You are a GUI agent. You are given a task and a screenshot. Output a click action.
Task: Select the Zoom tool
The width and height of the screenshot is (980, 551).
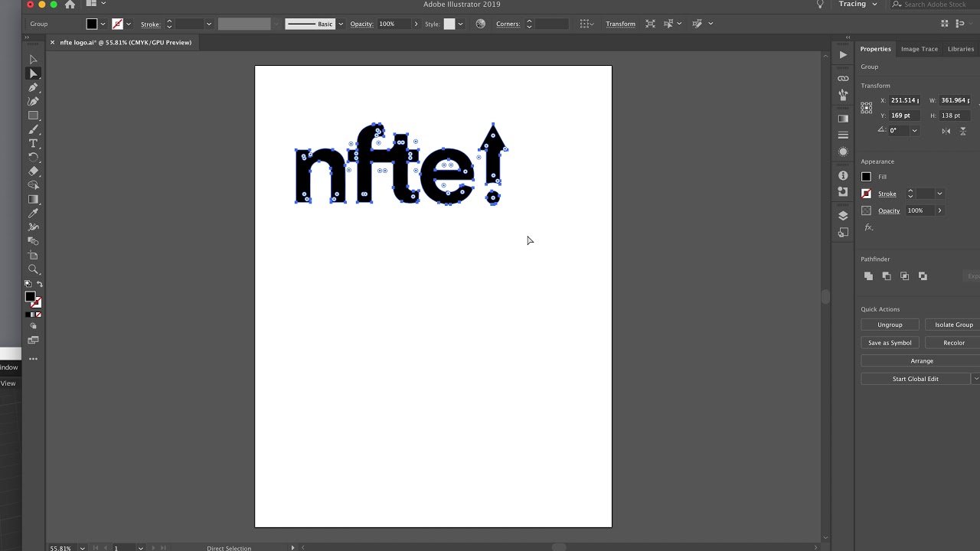click(33, 269)
